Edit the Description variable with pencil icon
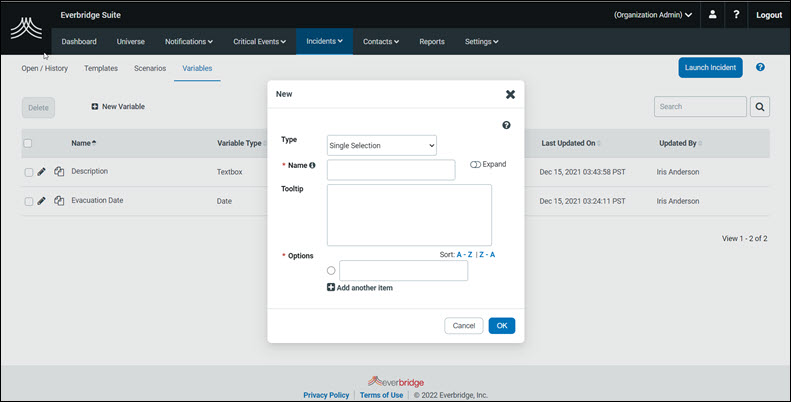 coord(42,172)
